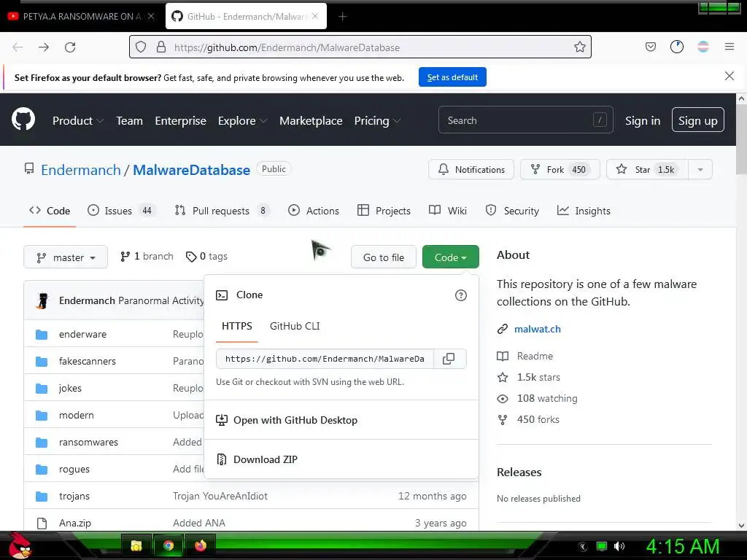Star the repository

pos(648,169)
